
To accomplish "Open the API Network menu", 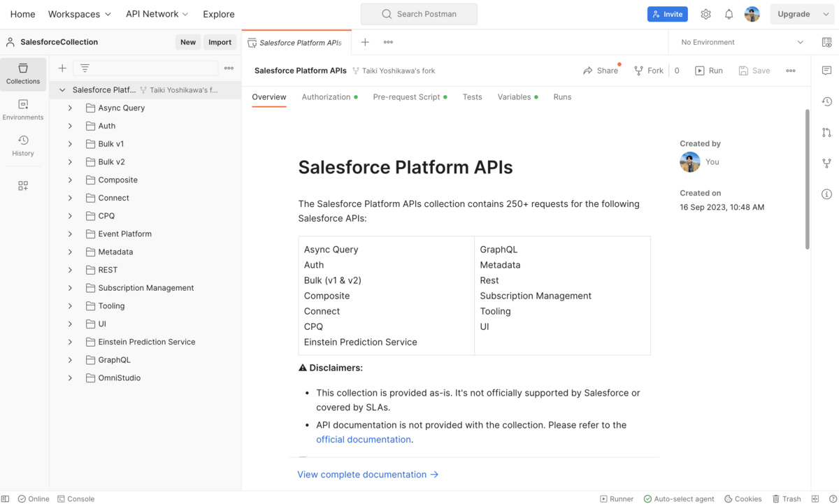I will pyautogui.click(x=157, y=13).
